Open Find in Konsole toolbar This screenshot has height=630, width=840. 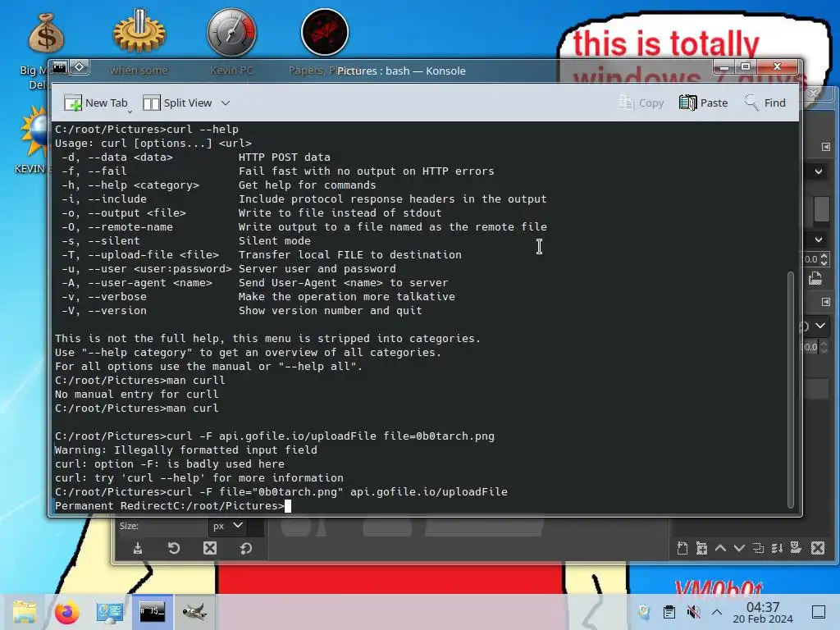pyautogui.click(x=765, y=103)
